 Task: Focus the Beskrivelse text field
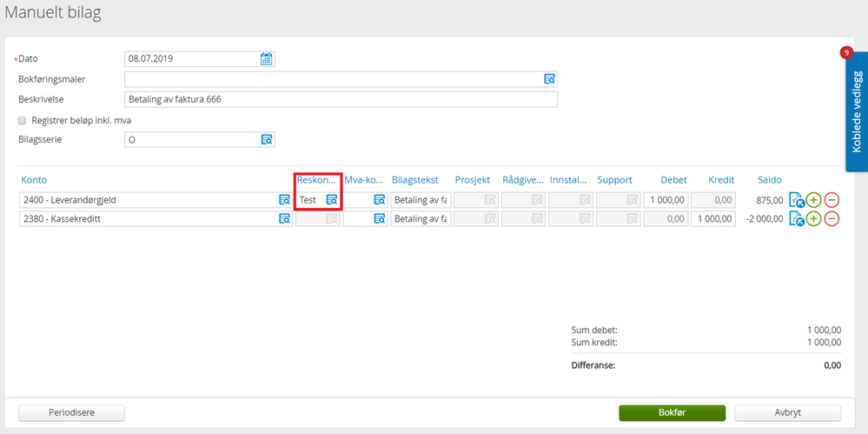click(x=341, y=99)
